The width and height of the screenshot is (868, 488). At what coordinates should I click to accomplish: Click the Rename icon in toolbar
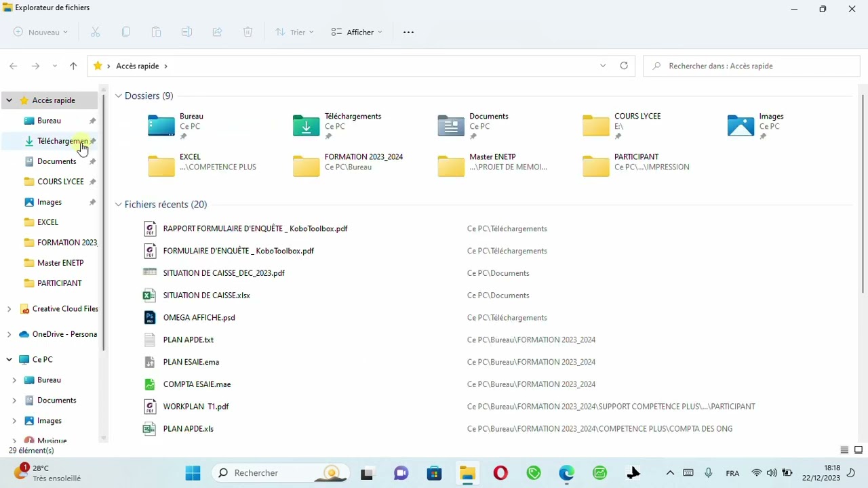pyautogui.click(x=186, y=32)
